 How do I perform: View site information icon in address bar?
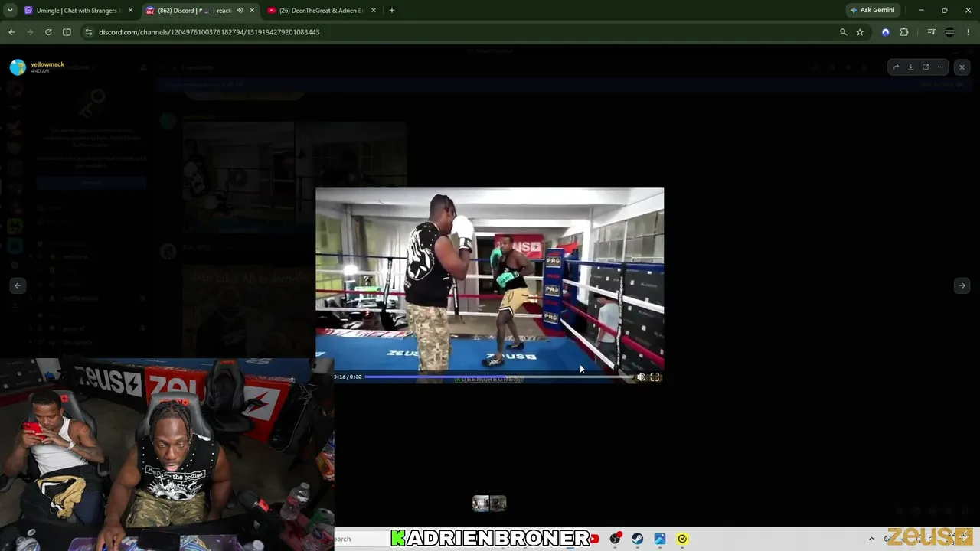89,32
